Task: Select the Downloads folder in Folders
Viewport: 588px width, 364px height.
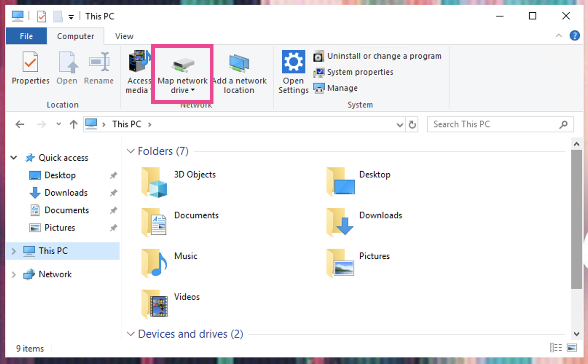Action: point(364,223)
